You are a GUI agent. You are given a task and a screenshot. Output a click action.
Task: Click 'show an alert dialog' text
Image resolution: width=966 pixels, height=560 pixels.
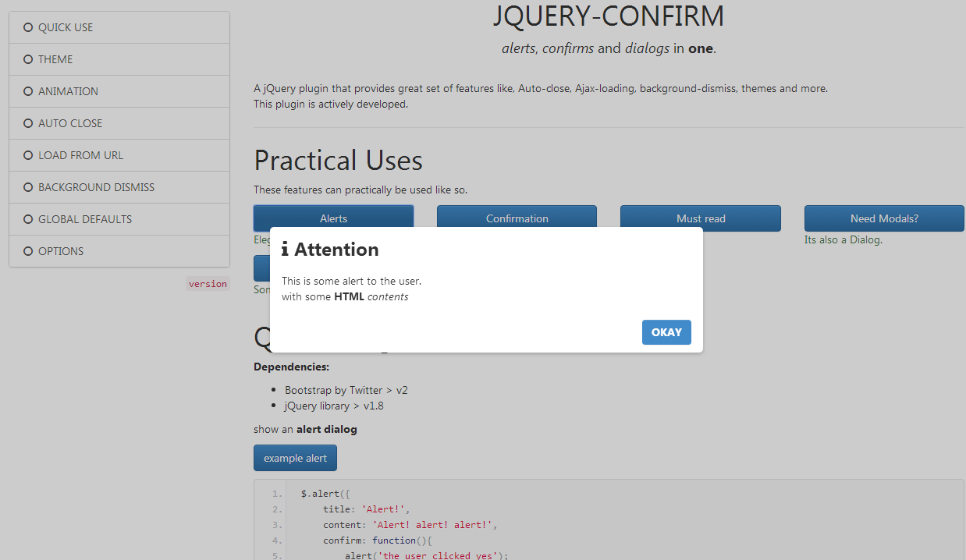point(305,429)
